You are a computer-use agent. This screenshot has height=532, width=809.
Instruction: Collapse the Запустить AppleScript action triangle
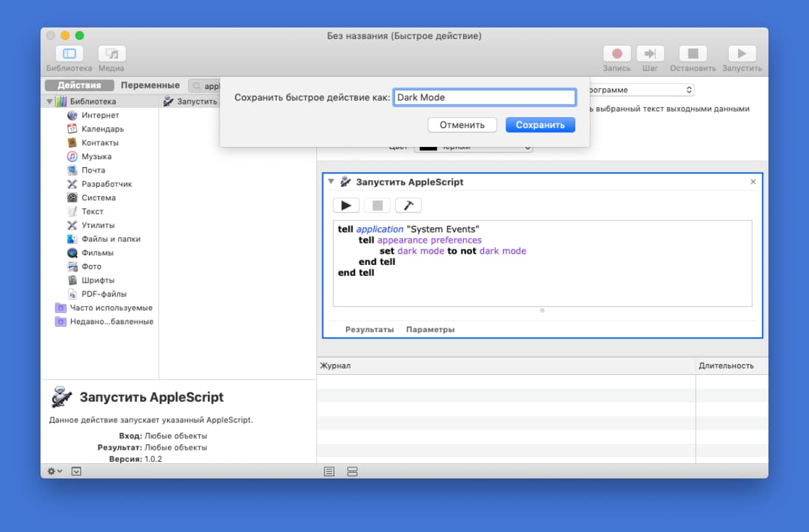click(331, 181)
